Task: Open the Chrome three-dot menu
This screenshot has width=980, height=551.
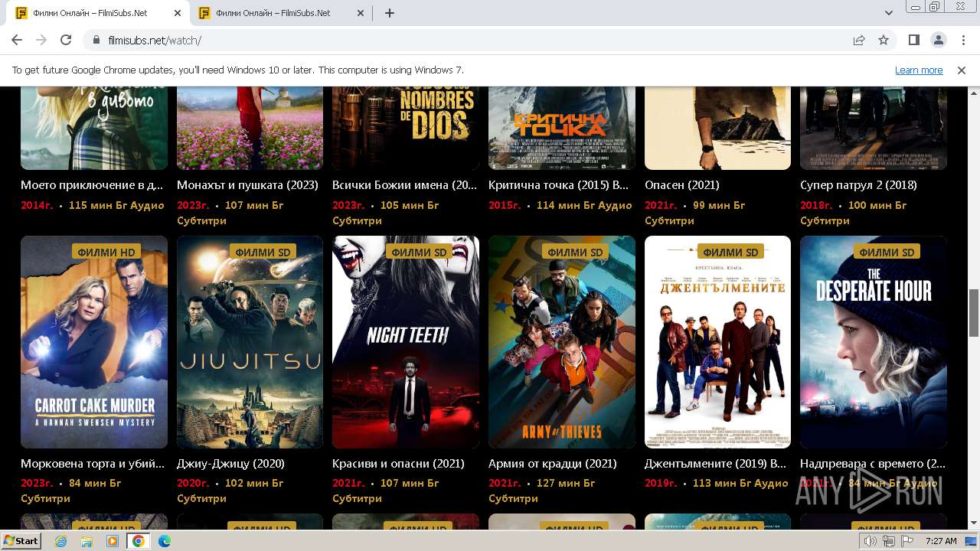Action: point(962,40)
